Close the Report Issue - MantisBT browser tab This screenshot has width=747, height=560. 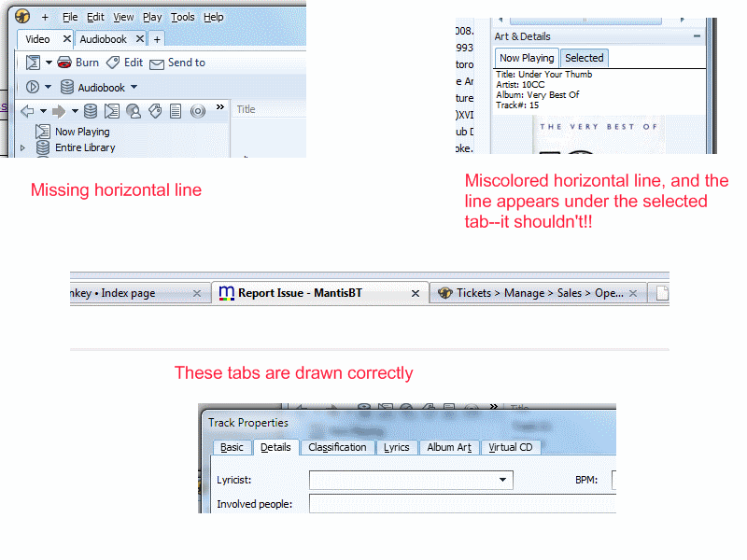(416, 293)
